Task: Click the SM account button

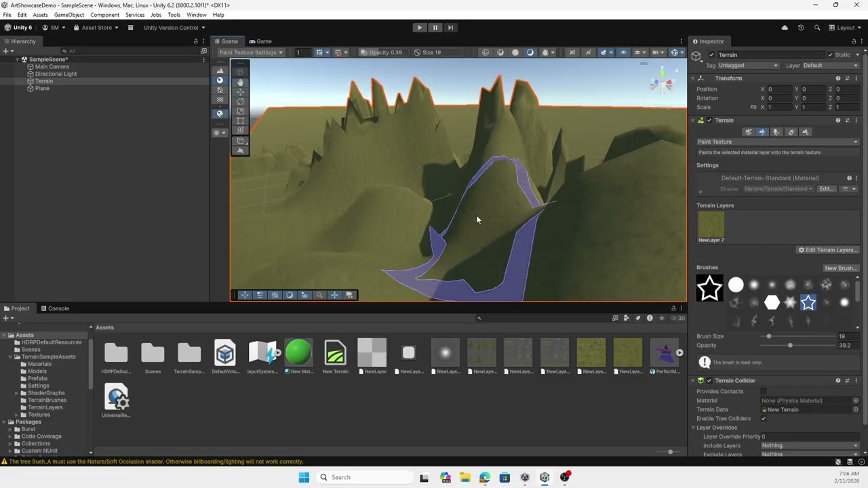Action: (x=53, y=28)
